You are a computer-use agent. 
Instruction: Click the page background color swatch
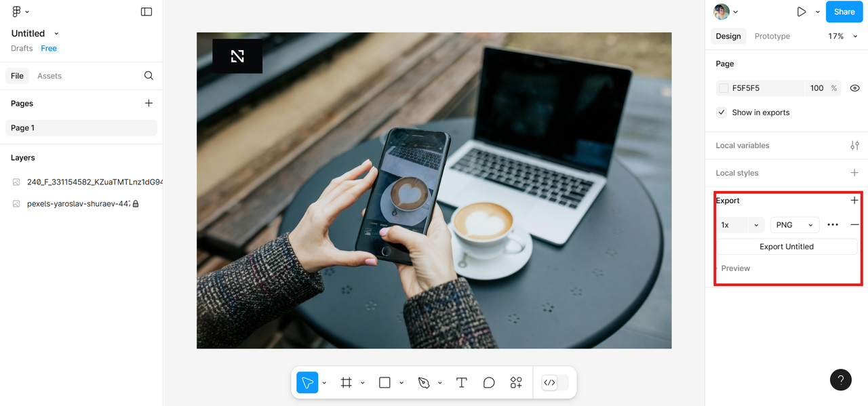point(724,88)
